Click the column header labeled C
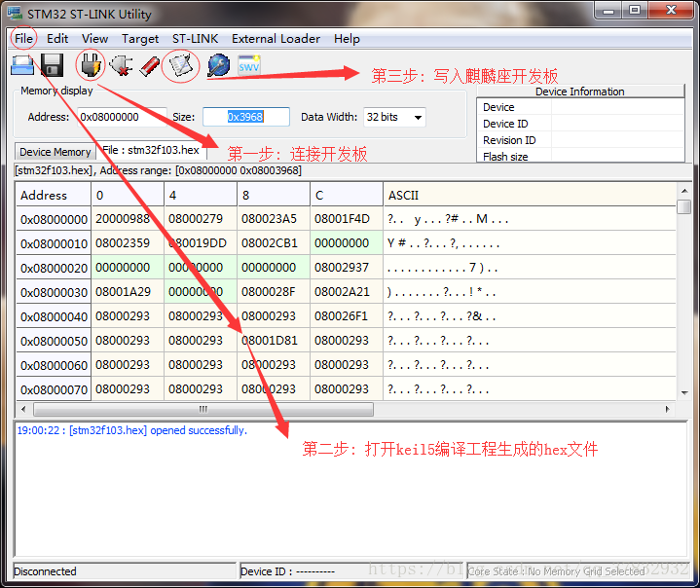The width and height of the screenshot is (700, 588). point(347,195)
